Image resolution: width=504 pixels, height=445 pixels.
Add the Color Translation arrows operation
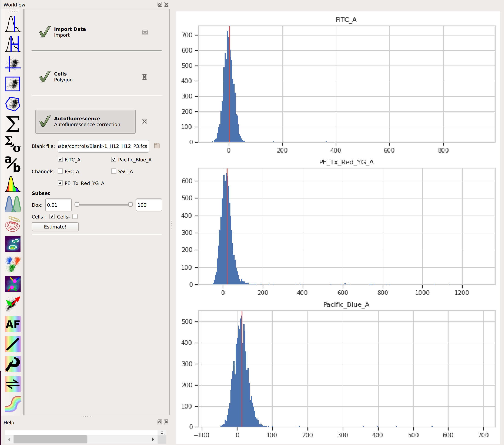(13, 384)
